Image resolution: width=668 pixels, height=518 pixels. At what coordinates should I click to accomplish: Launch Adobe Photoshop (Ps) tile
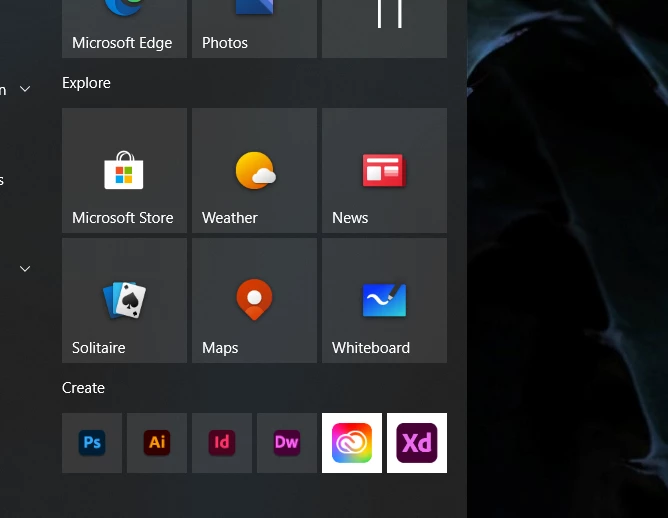(x=92, y=443)
